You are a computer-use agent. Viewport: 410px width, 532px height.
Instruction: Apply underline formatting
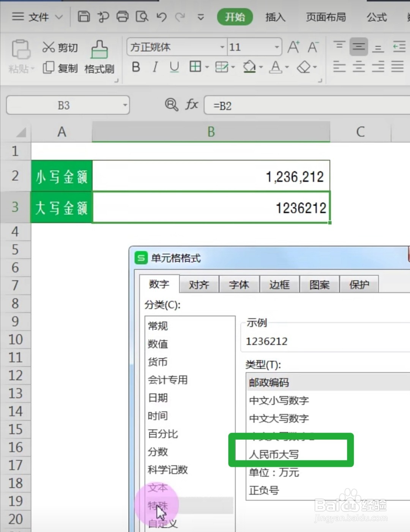[174, 67]
